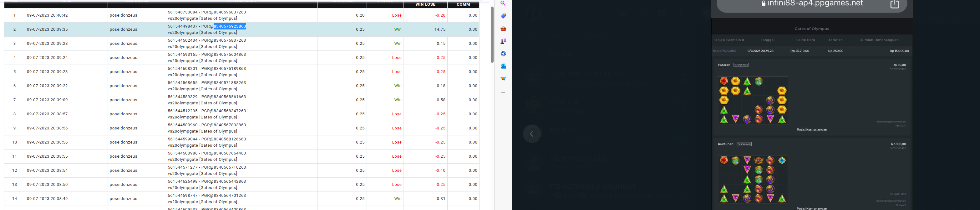Click the share icon beside the URL
This screenshot has height=210, width=980.
pos(895,4)
